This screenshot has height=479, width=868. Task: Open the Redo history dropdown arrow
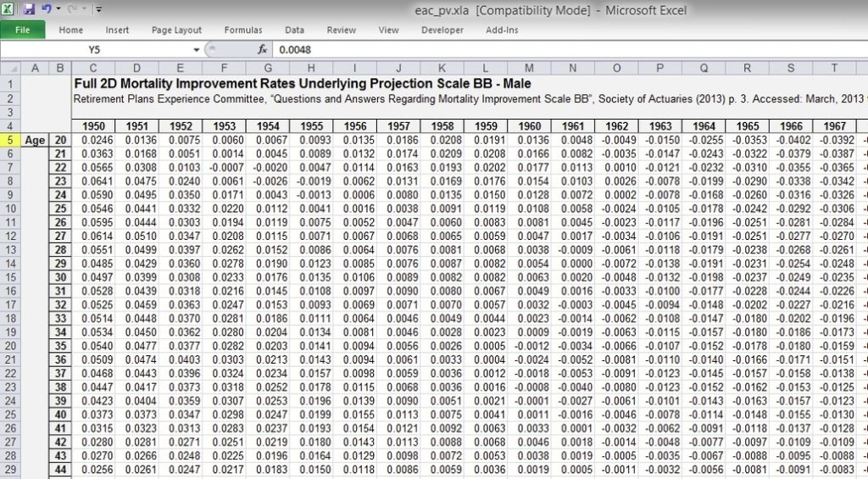tap(84, 8)
